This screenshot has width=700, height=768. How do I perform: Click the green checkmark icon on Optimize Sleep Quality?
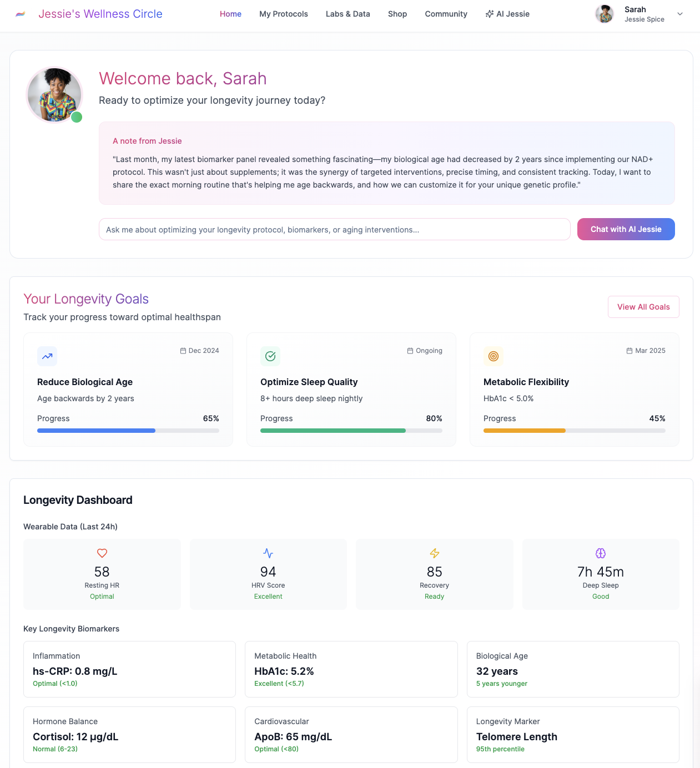pos(270,356)
